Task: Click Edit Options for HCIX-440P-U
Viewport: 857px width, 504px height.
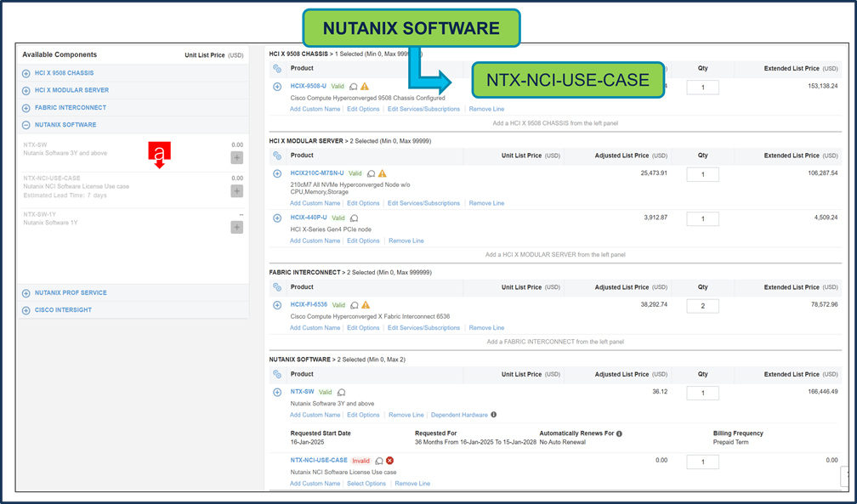Action: coord(363,241)
